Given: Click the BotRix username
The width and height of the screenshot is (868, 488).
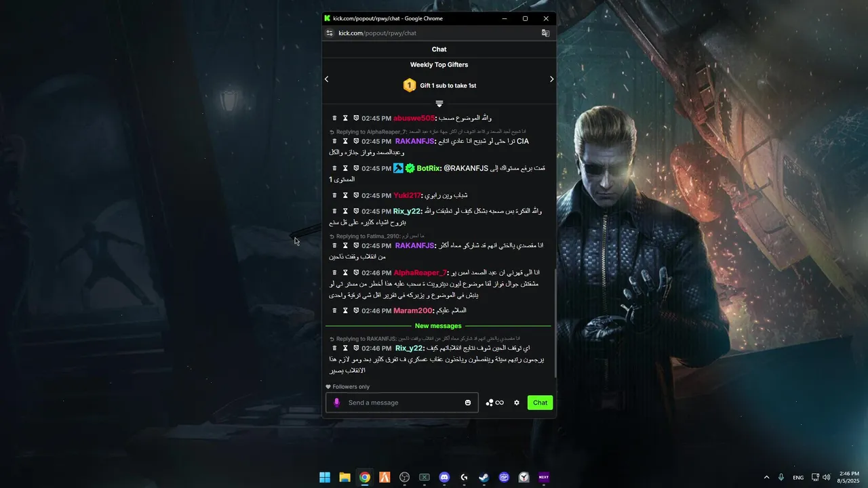Looking at the screenshot, I should tap(429, 168).
